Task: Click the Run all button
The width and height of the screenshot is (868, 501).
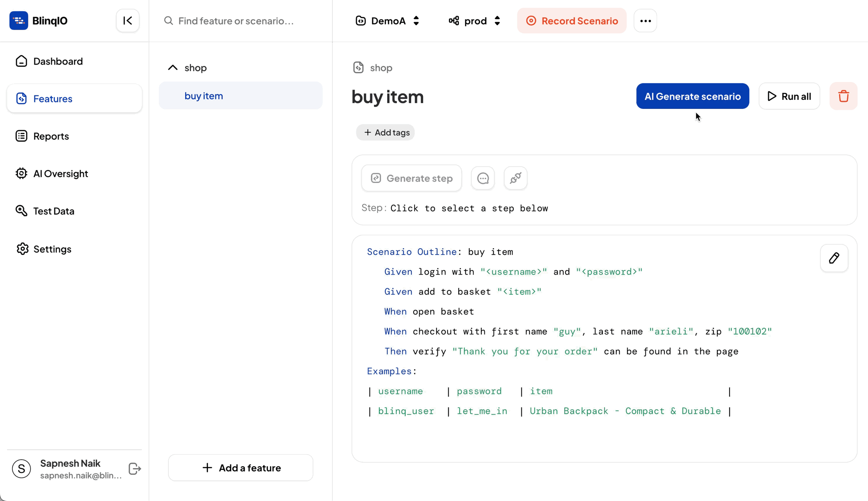Action: (x=789, y=96)
